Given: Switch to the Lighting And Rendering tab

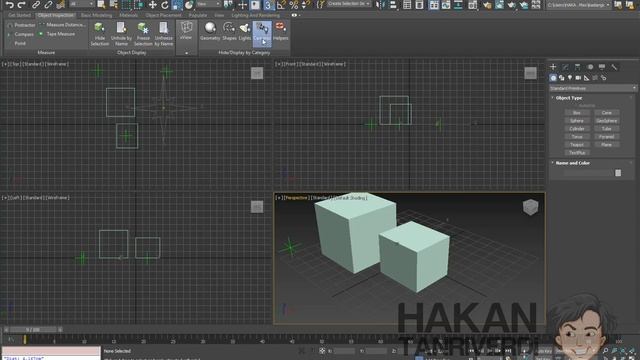Looking at the screenshot, I should (256, 15).
